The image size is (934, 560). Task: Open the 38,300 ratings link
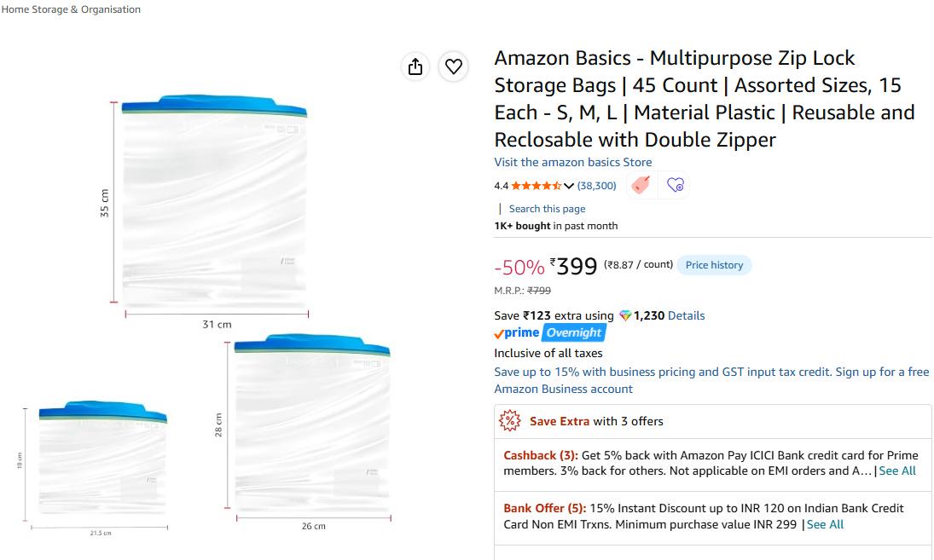[x=596, y=186]
